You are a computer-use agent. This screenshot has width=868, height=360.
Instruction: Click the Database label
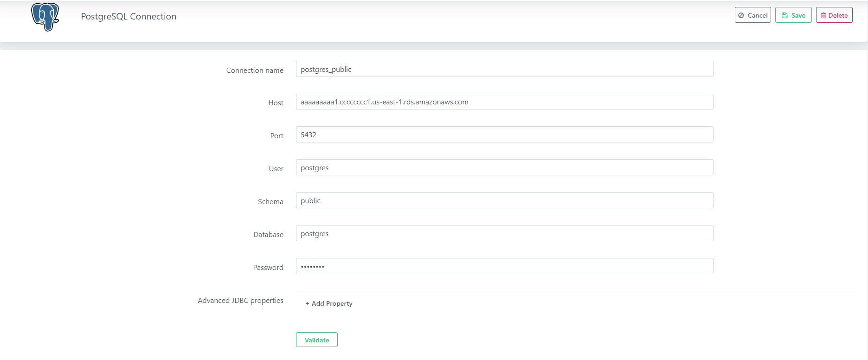(268, 235)
